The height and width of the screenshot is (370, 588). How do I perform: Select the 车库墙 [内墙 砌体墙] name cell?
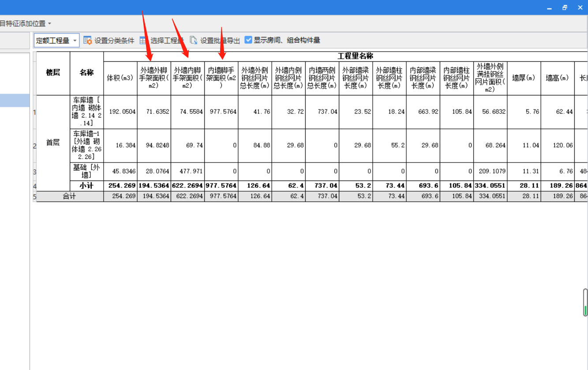click(87, 112)
